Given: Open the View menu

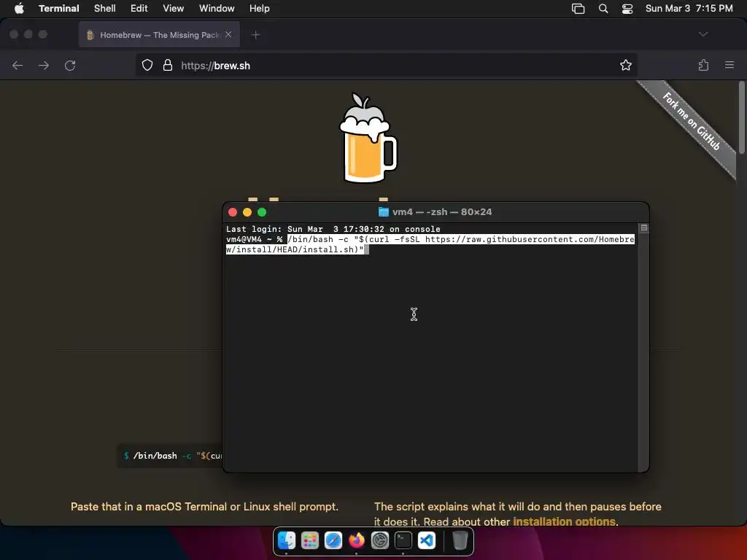Looking at the screenshot, I should pos(174,9).
